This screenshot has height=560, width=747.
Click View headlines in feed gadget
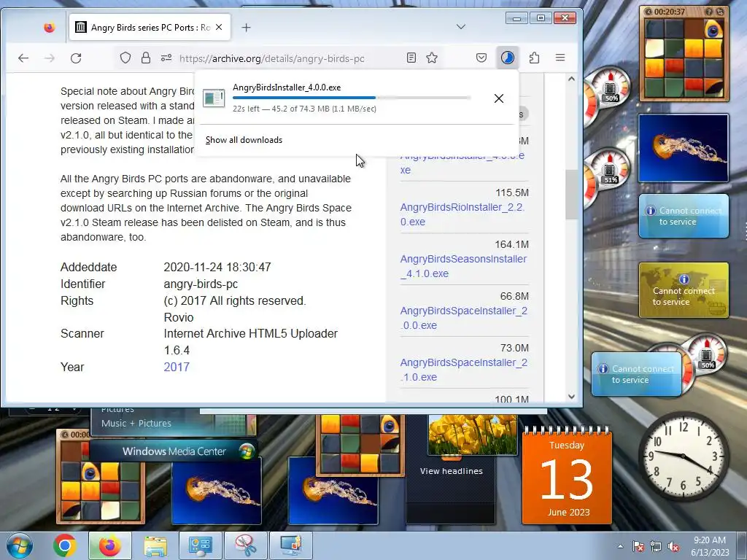point(451,471)
